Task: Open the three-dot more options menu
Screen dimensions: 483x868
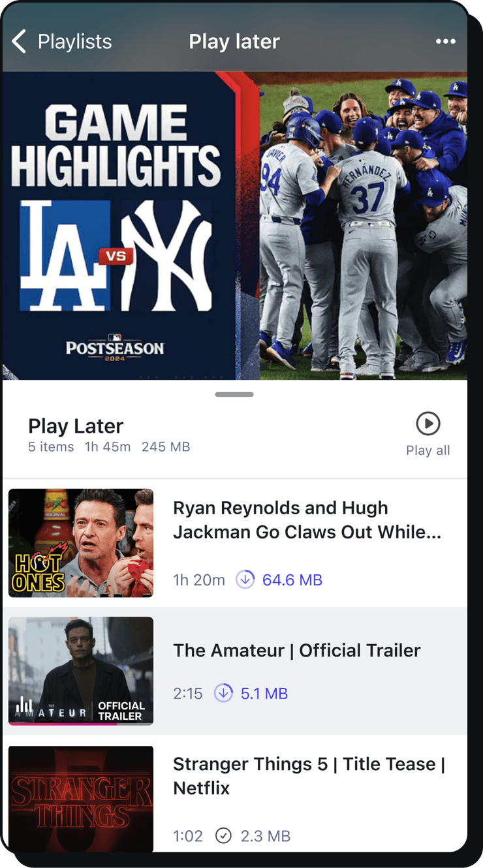Action: pos(446,41)
